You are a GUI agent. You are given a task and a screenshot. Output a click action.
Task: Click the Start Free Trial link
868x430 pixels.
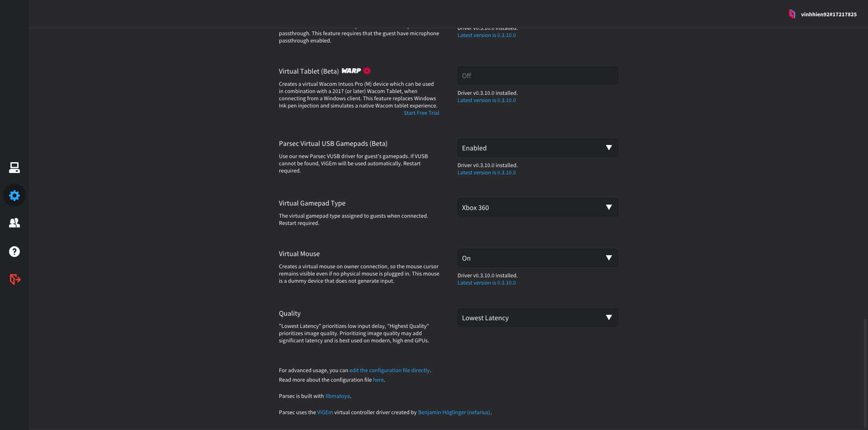click(421, 113)
